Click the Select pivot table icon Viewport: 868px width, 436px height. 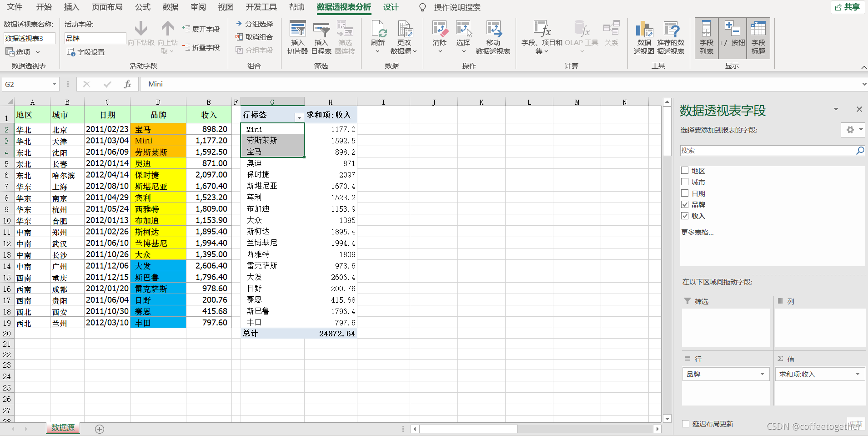(463, 29)
